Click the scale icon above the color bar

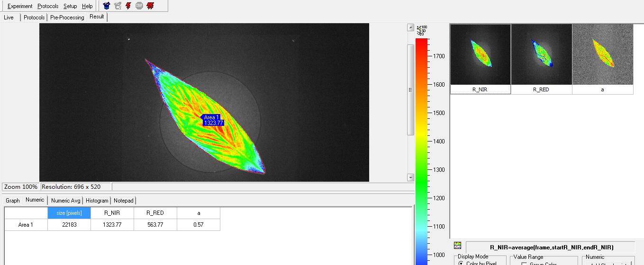click(421, 30)
